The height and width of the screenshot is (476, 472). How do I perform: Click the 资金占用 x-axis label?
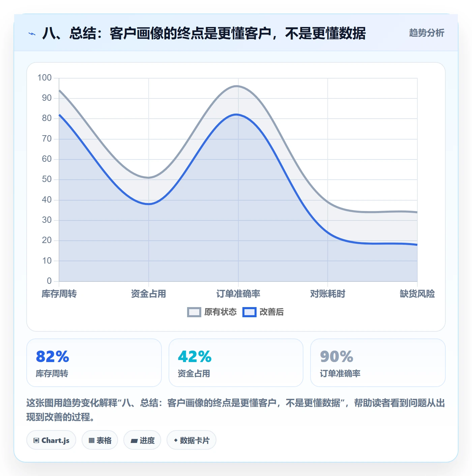point(149,294)
